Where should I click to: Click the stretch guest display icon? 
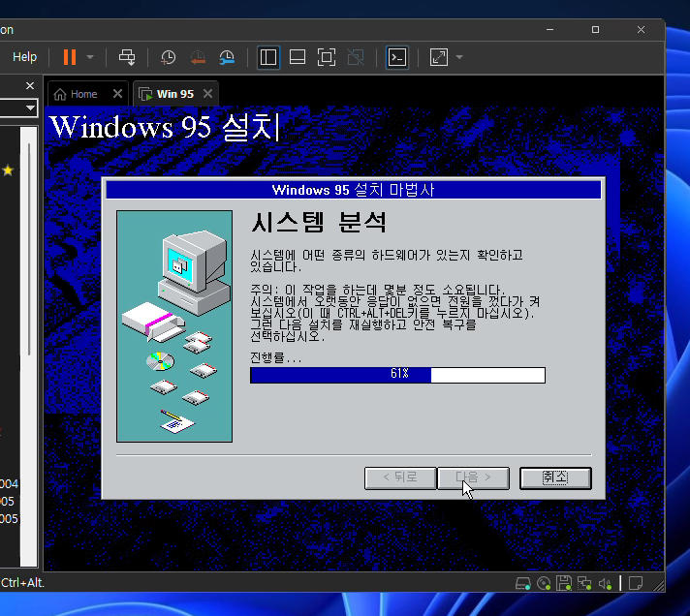coord(439,57)
